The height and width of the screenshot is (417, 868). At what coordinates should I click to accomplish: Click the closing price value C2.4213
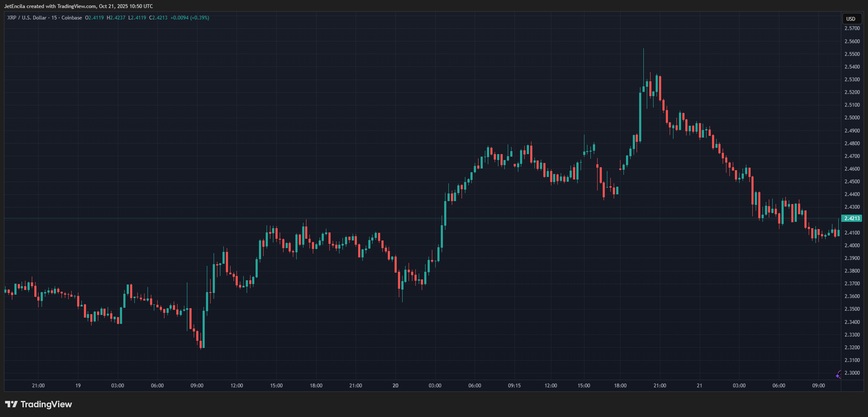[x=158, y=18]
